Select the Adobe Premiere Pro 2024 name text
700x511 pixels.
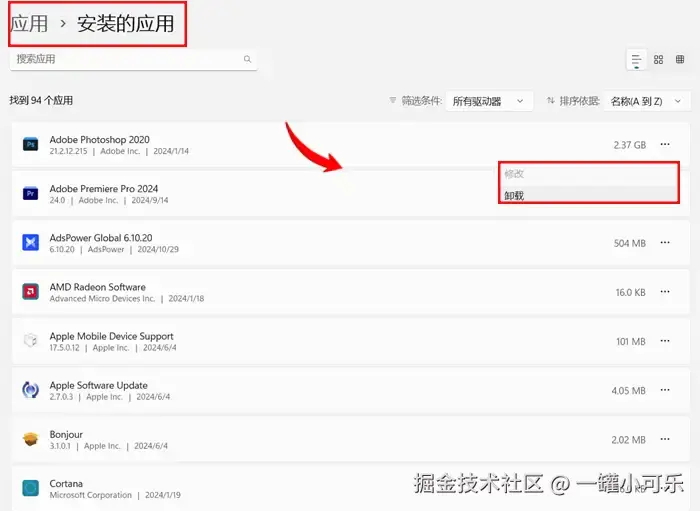104,189
